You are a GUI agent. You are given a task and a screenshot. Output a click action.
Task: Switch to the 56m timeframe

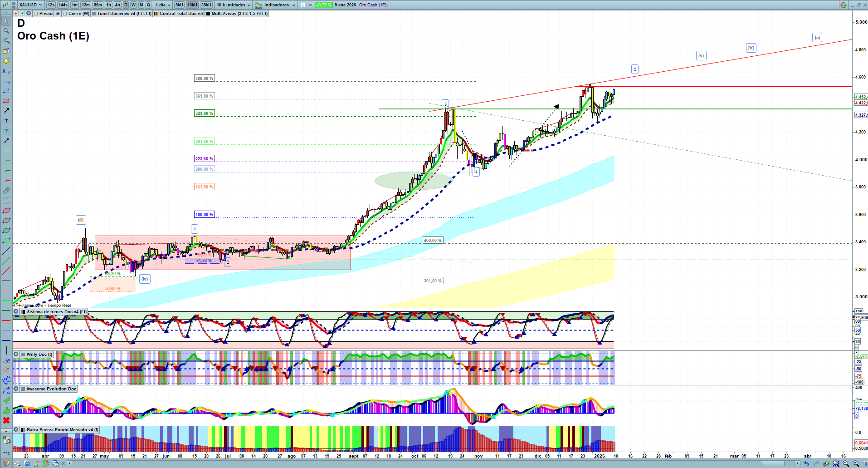98,5
